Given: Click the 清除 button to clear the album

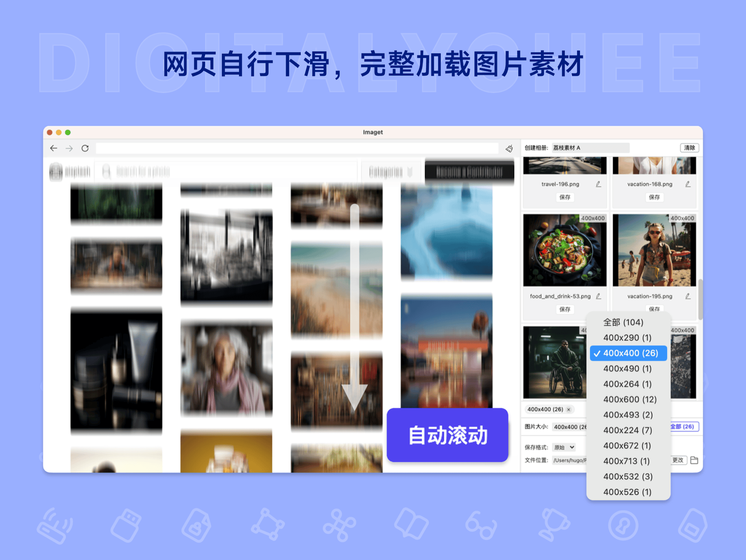Looking at the screenshot, I should click(x=689, y=148).
